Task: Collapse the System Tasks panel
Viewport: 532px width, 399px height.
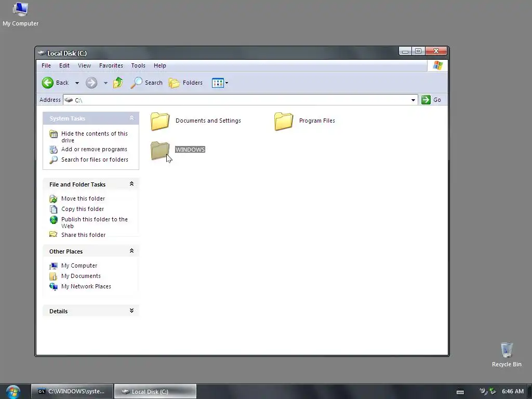Action: coord(131,118)
